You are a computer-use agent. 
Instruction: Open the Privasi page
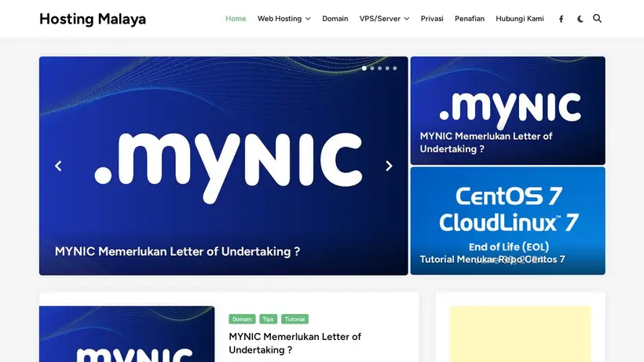click(432, 19)
